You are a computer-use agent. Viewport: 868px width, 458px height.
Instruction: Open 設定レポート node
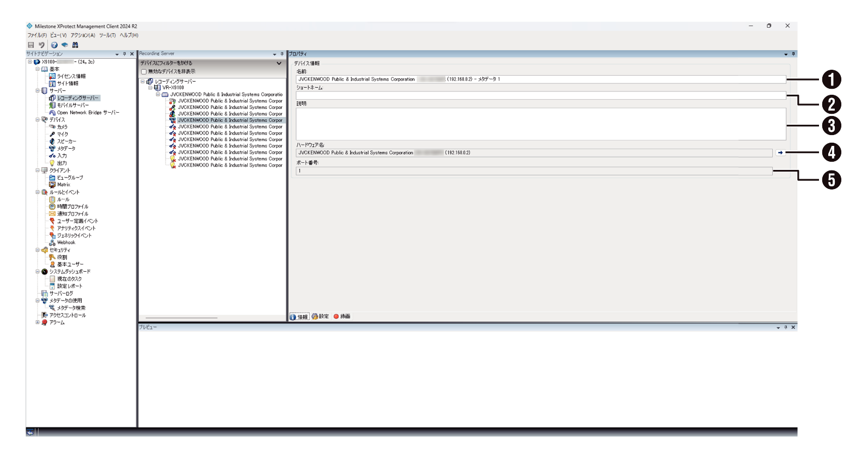[x=70, y=286]
